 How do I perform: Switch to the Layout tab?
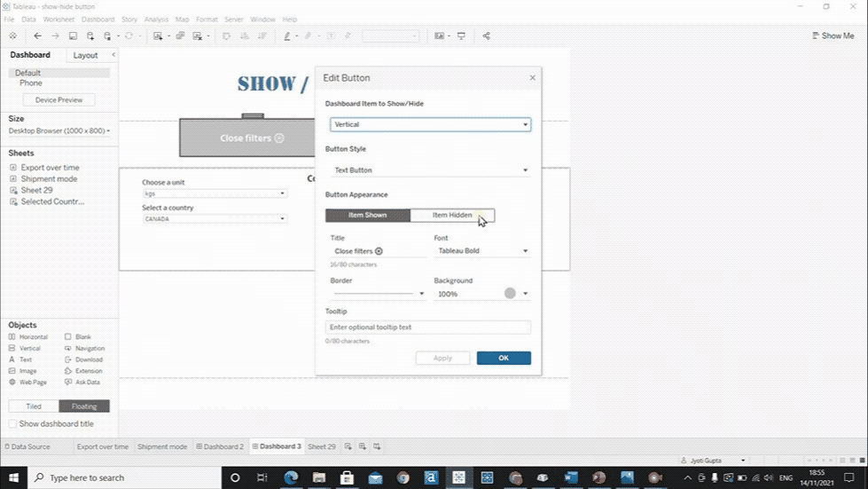(x=85, y=55)
